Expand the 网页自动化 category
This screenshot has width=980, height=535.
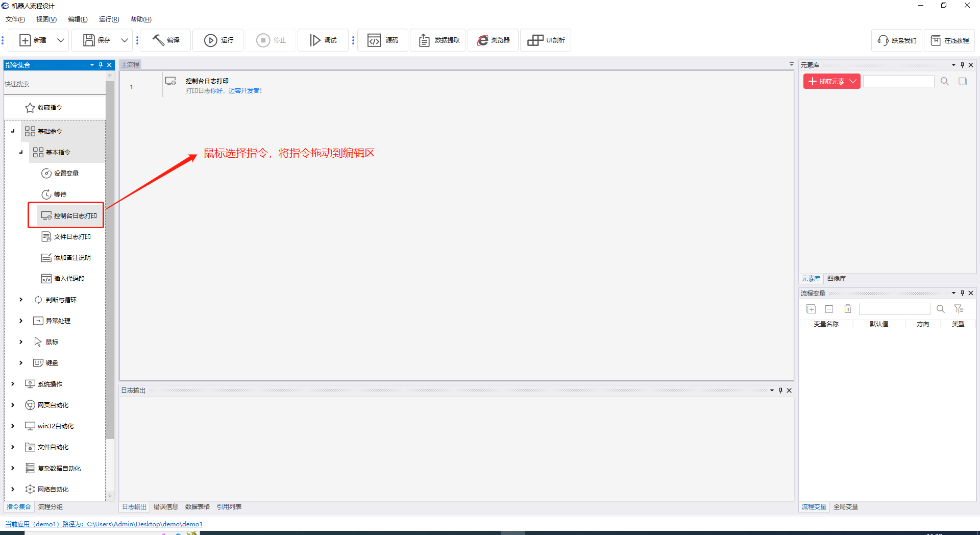point(13,405)
